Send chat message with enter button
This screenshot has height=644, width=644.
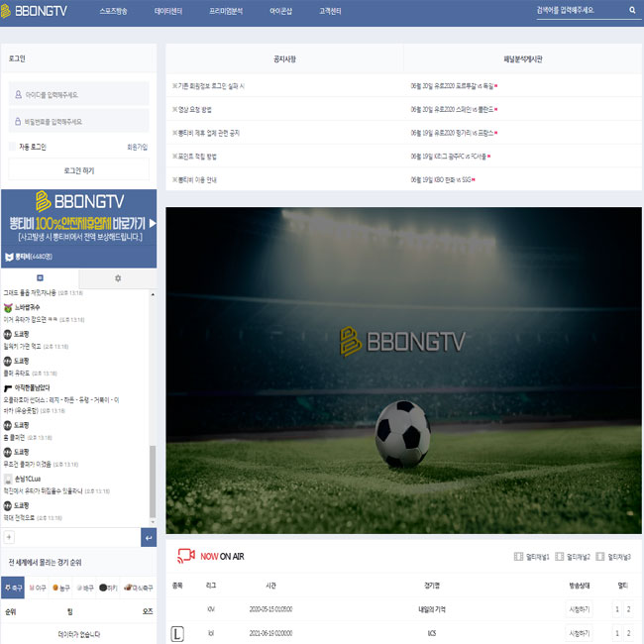click(149, 537)
